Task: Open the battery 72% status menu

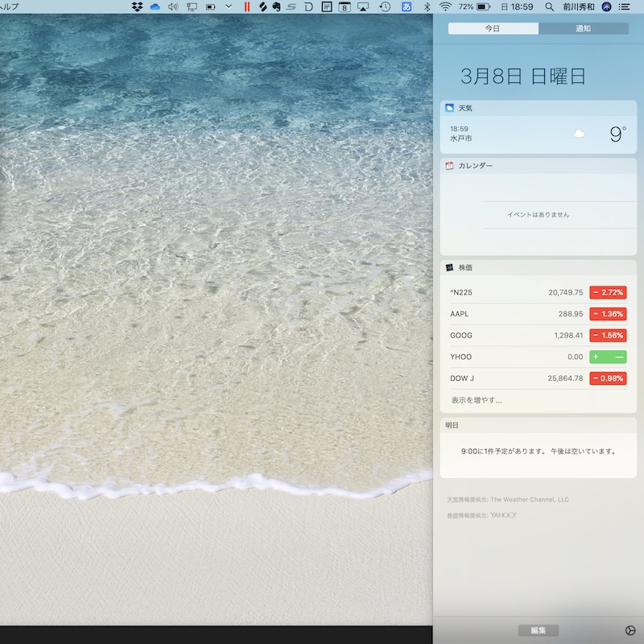Action: pyautogui.click(x=475, y=6)
